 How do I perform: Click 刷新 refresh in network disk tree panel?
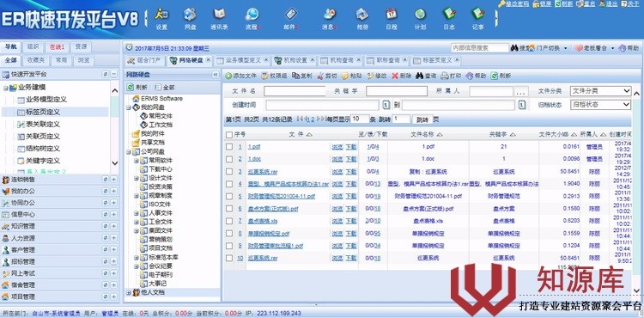coord(137,87)
